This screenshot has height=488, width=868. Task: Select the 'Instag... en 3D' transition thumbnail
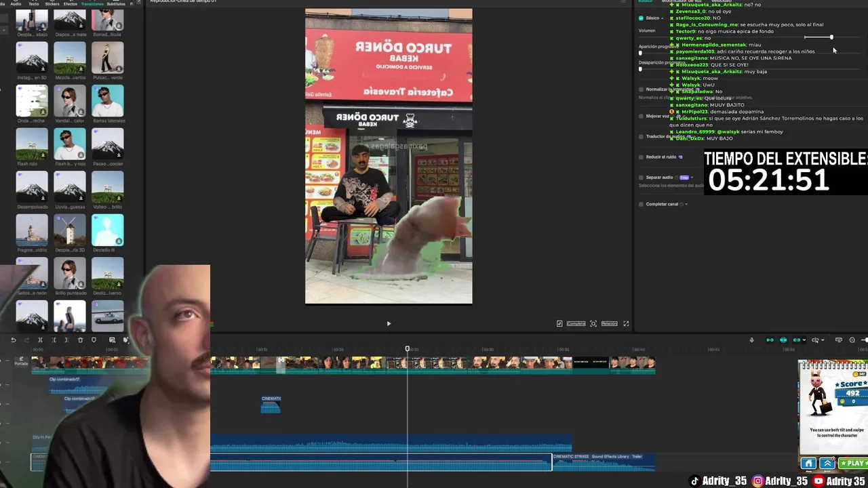32,58
